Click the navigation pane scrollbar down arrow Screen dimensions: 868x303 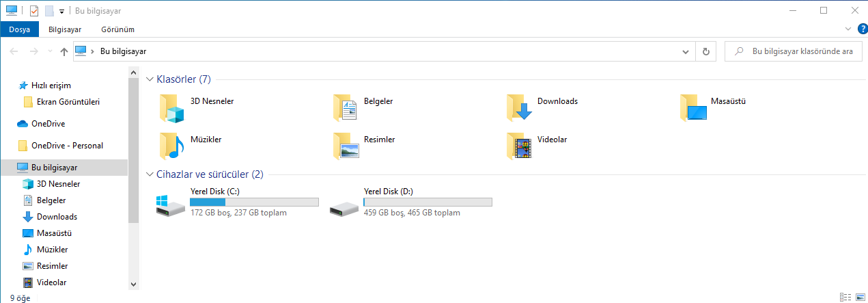click(133, 284)
